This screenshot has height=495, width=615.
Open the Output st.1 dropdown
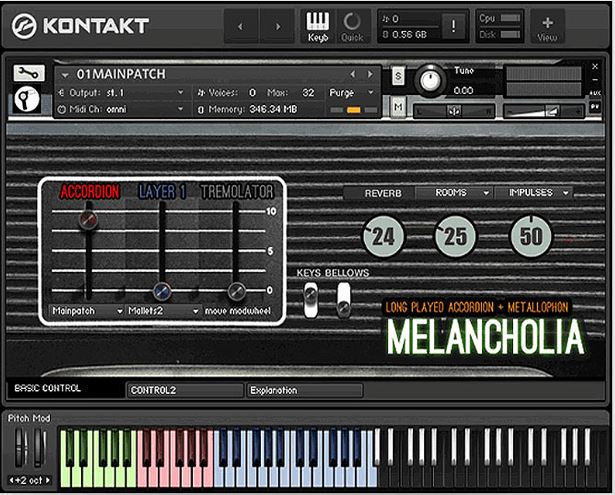click(122, 93)
